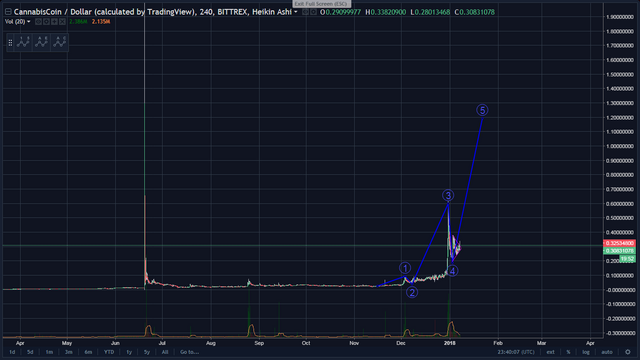Open the Heikin Ashi symbol dropdown arrow
This screenshot has width=640, height=360.
296,12
